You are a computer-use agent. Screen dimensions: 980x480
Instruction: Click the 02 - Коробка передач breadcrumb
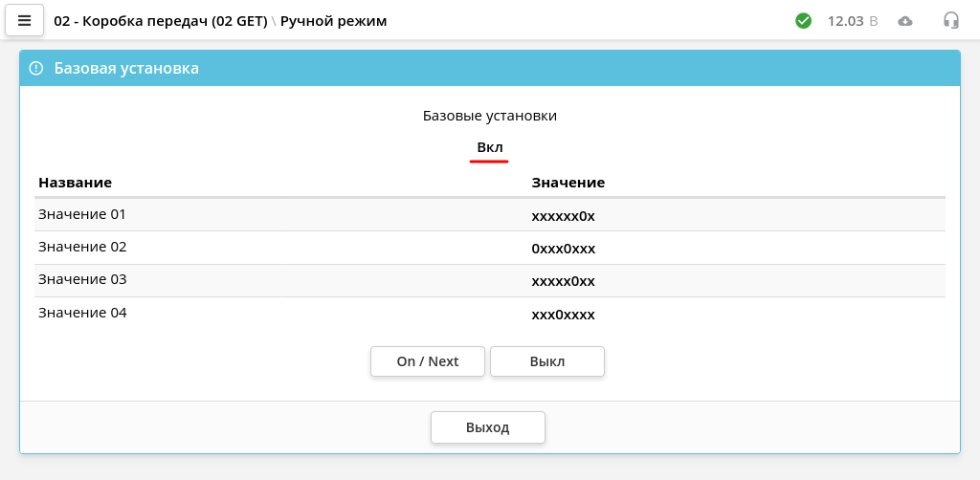point(161,21)
